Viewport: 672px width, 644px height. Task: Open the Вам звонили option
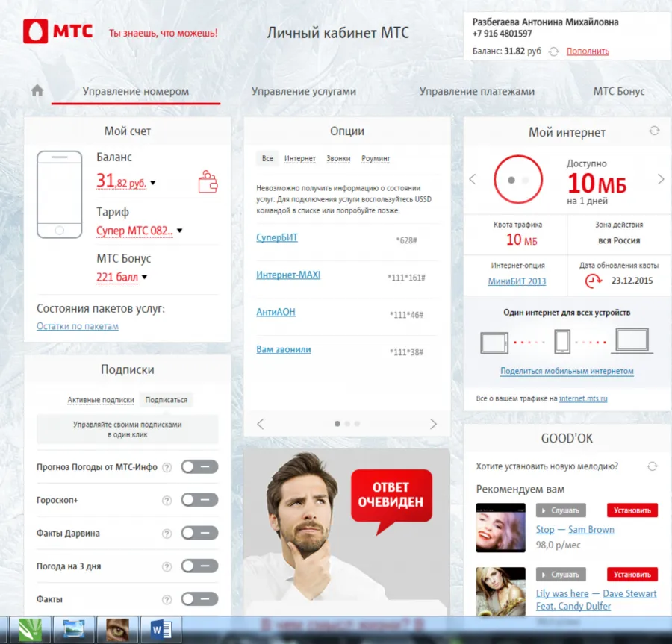pyautogui.click(x=283, y=349)
